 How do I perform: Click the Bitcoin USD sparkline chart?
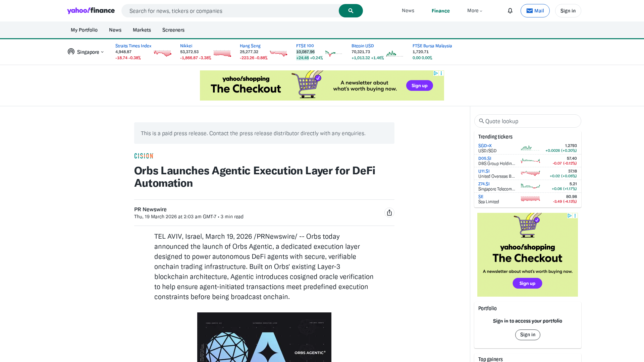[394, 54]
